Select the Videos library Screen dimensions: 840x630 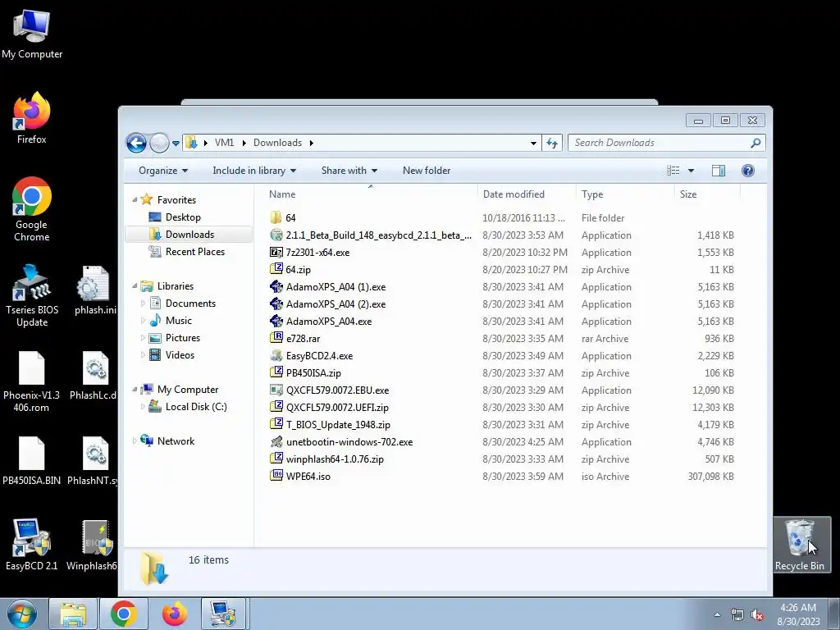coord(180,354)
